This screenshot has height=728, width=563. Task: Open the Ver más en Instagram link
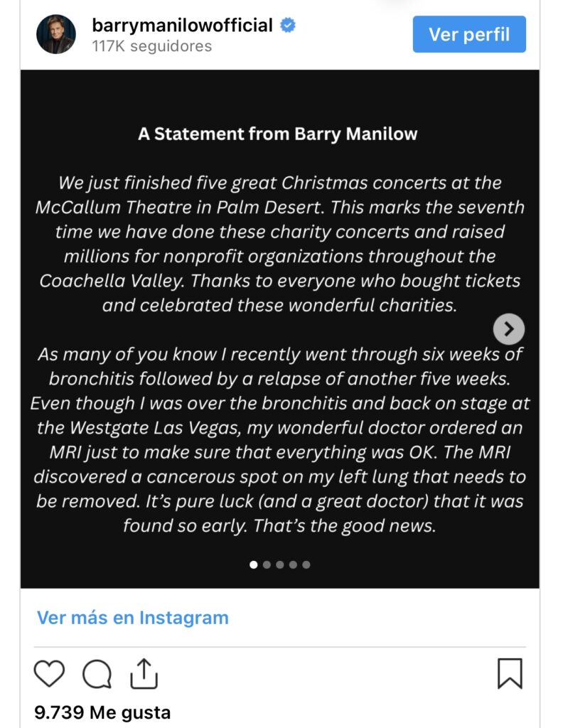pos(133,617)
